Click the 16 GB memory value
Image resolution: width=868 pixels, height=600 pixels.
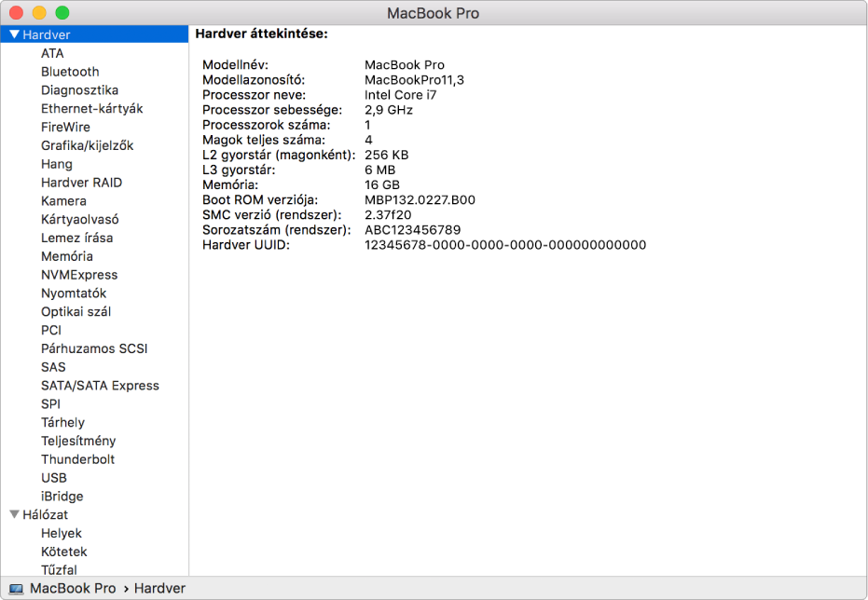(382, 185)
